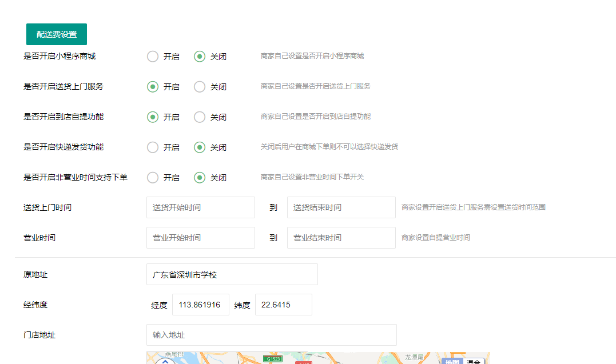Image resolution: width=616 pixels, height=364 pixels.
Task: Select 关闭 for 是否开启小程序商城
Action: (200, 57)
